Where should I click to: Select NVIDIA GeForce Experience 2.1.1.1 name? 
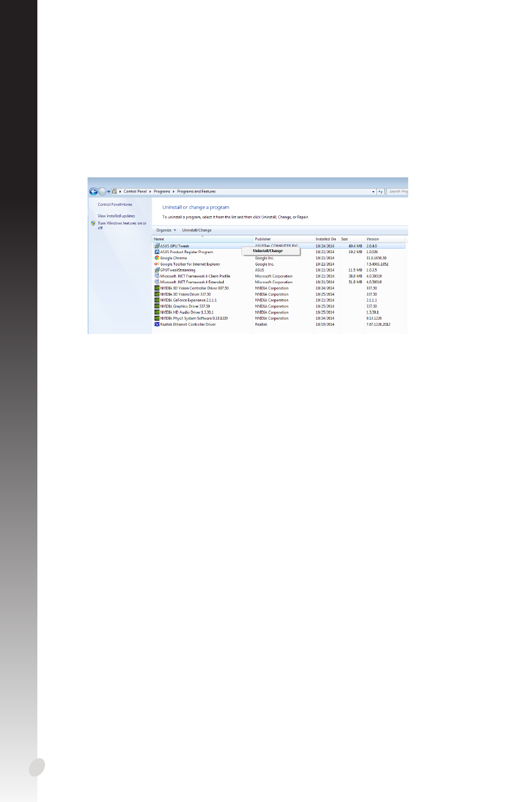tap(188, 300)
